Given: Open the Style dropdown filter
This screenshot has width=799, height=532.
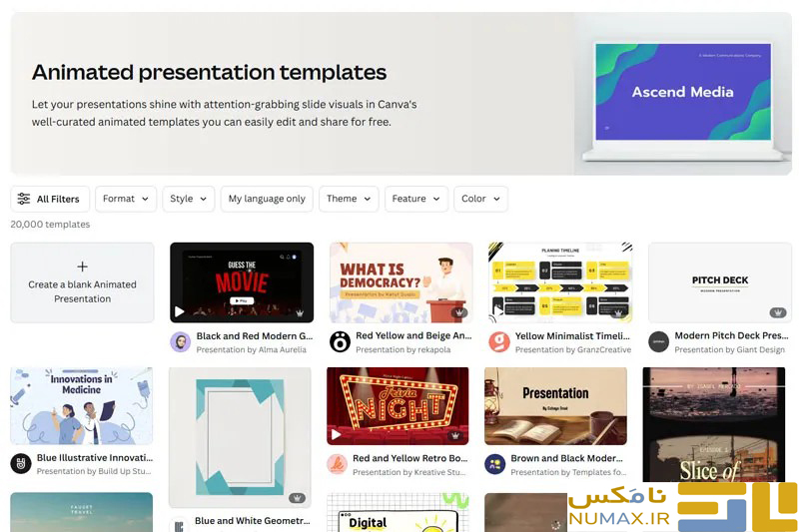Looking at the screenshot, I should pos(189,199).
